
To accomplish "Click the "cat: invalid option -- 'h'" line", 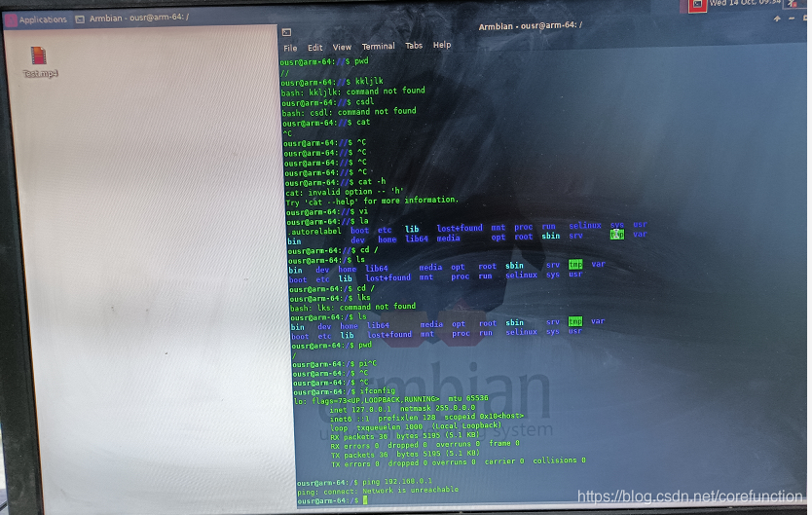I will (345, 192).
